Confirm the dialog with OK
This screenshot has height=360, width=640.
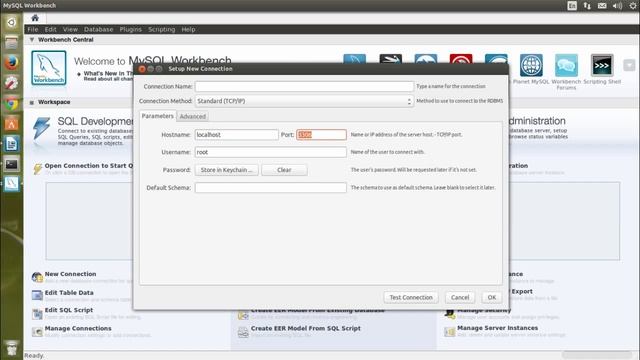[492, 298]
